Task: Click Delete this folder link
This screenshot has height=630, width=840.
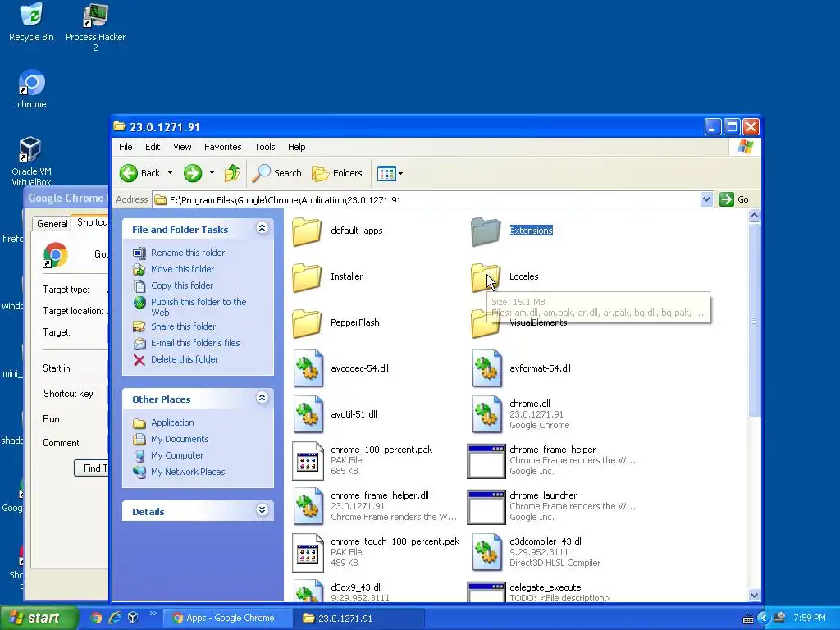Action: tap(185, 359)
